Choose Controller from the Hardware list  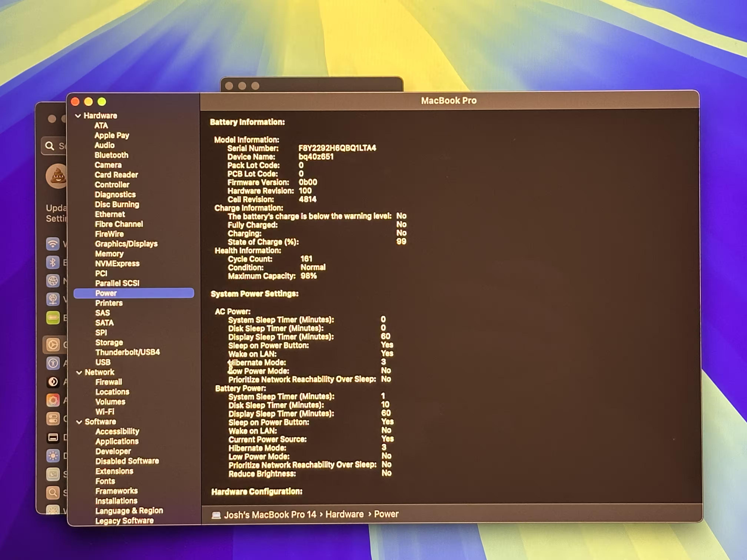112,185
